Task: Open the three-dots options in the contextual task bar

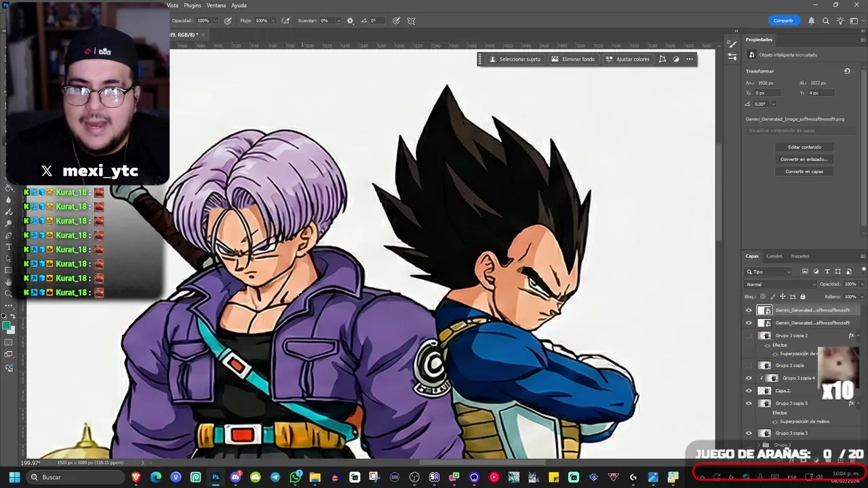Action: (690, 59)
